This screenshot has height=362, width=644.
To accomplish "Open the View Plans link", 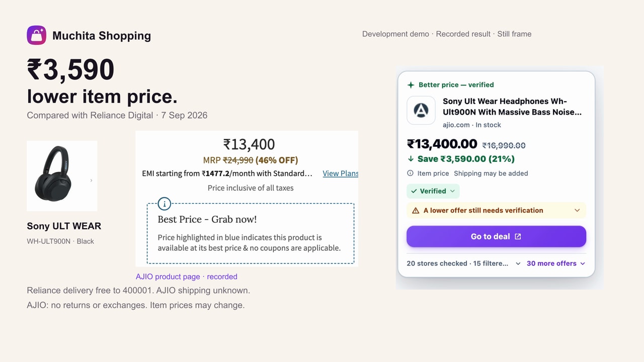I will 340,173.
